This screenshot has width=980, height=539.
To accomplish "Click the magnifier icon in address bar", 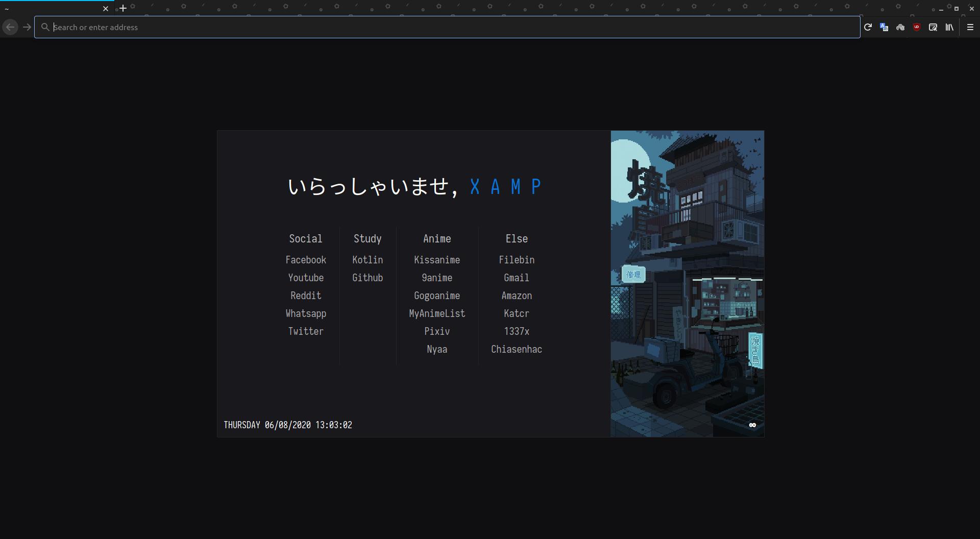I will pyautogui.click(x=45, y=27).
